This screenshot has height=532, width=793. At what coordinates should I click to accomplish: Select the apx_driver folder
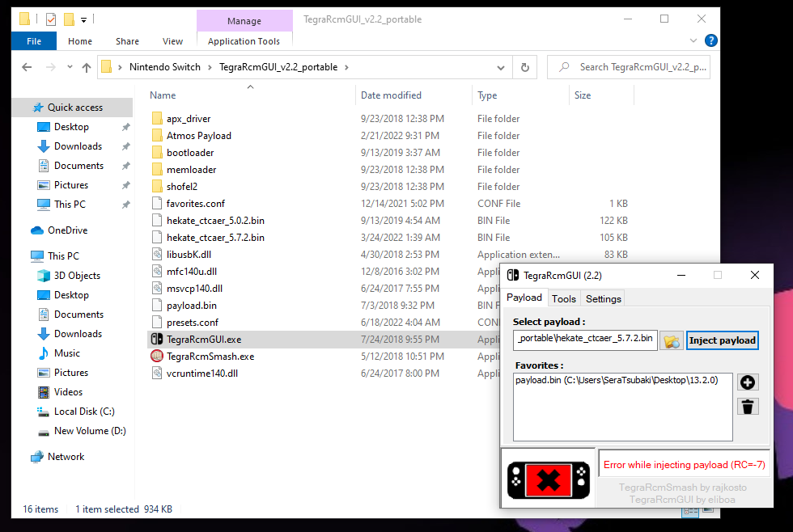(188, 119)
